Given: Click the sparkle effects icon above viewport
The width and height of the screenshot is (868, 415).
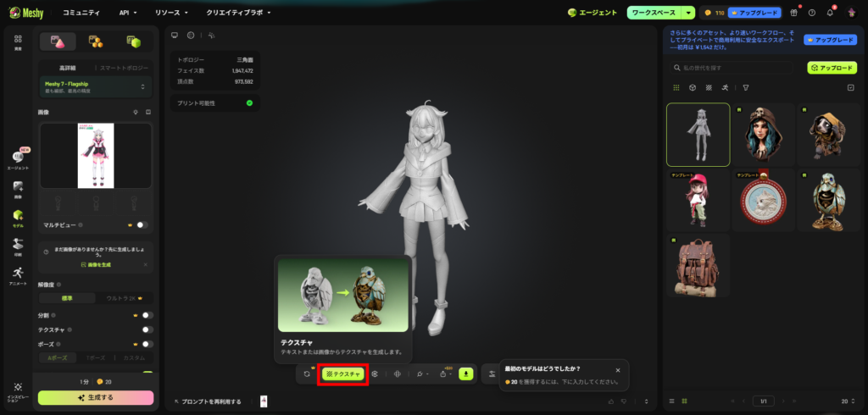Looking at the screenshot, I should (x=211, y=35).
